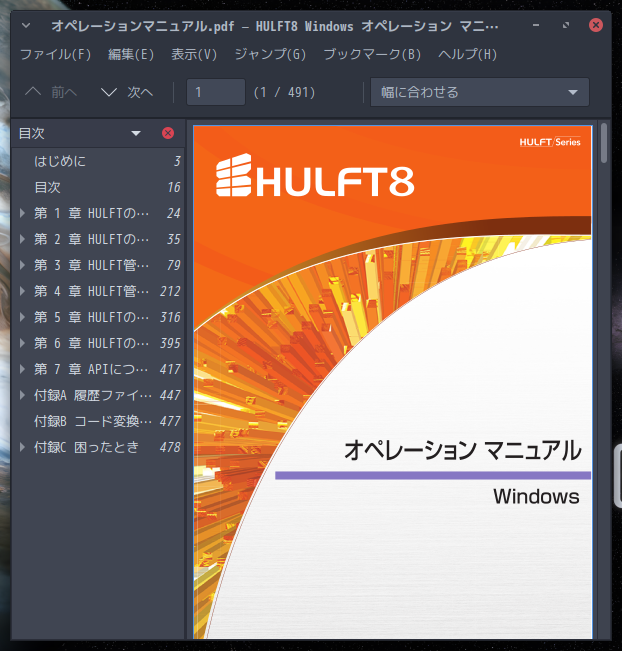This screenshot has width=622, height=651.
Task: Click page number 478 in outline
Action: (x=170, y=447)
